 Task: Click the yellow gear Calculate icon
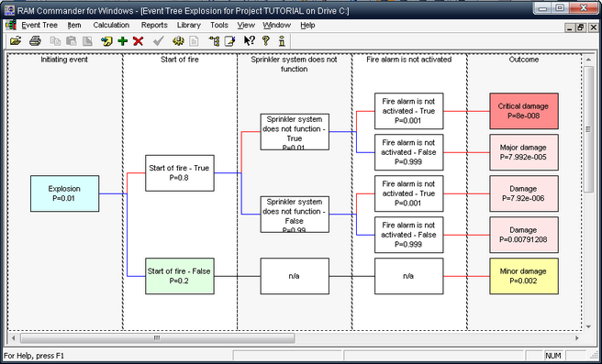click(178, 40)
